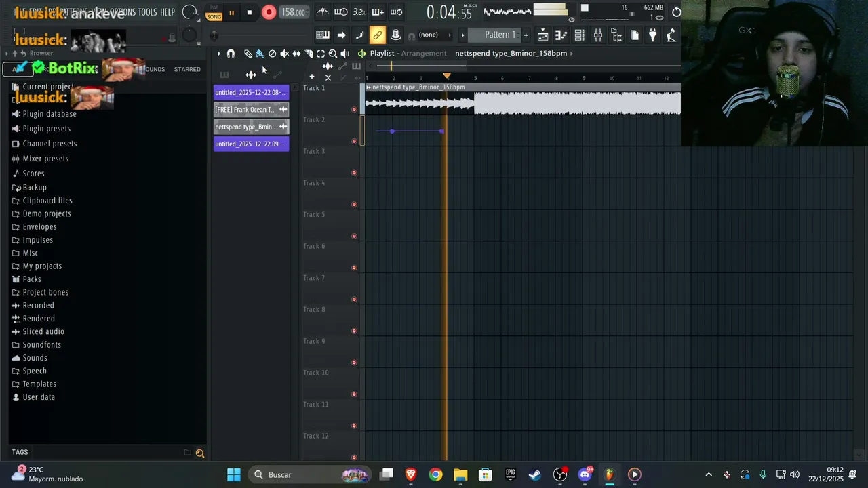This screenshot has width=868, height=488.
Task: Open the OPTIONS menu
Action: pyautogui.click(x=123, y=12)
